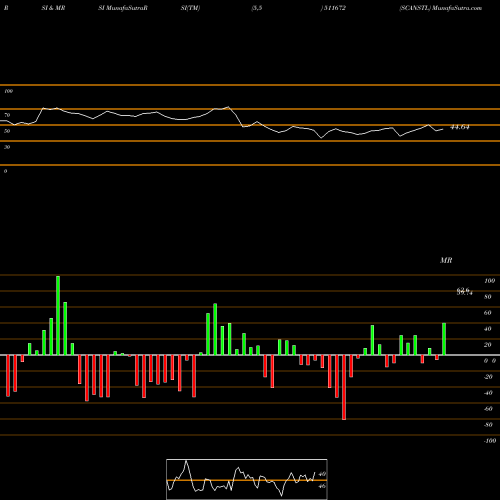500x500 pixels.
Task: Click the 0 label below the RSI panel
Action: pyautogui.click(x=5, y=171)
